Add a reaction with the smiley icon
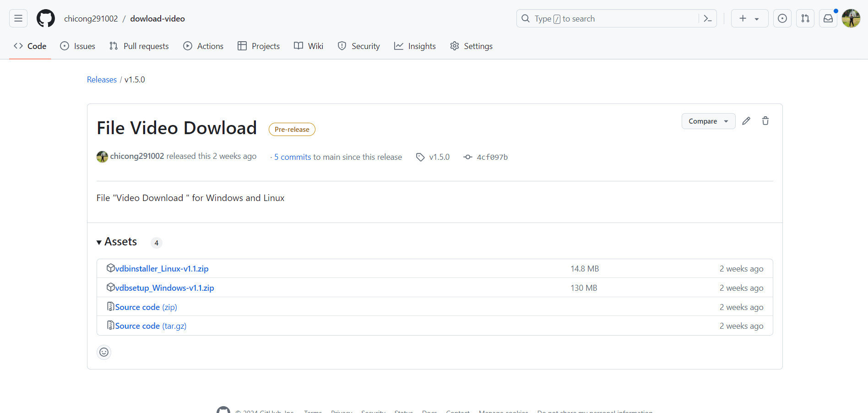Viewport: 868px width, 413px height. coord(104,352)
